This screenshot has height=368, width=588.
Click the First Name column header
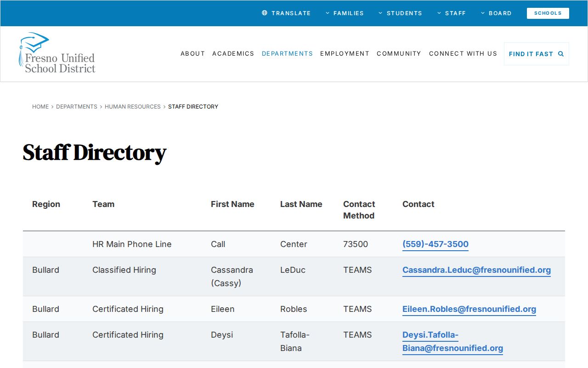pyautogui.click(x=232, y=204)
